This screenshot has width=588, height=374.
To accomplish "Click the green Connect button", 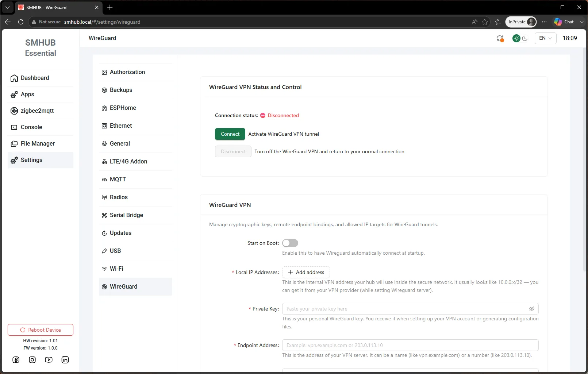I will tap(230, 134).
